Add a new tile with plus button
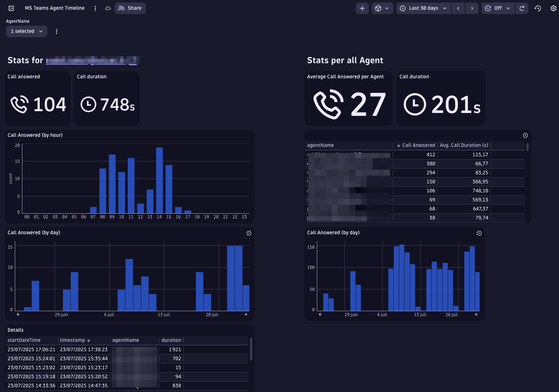Image resolution: width=559 pixels, height=392 pixels. (x=362, y=8)
